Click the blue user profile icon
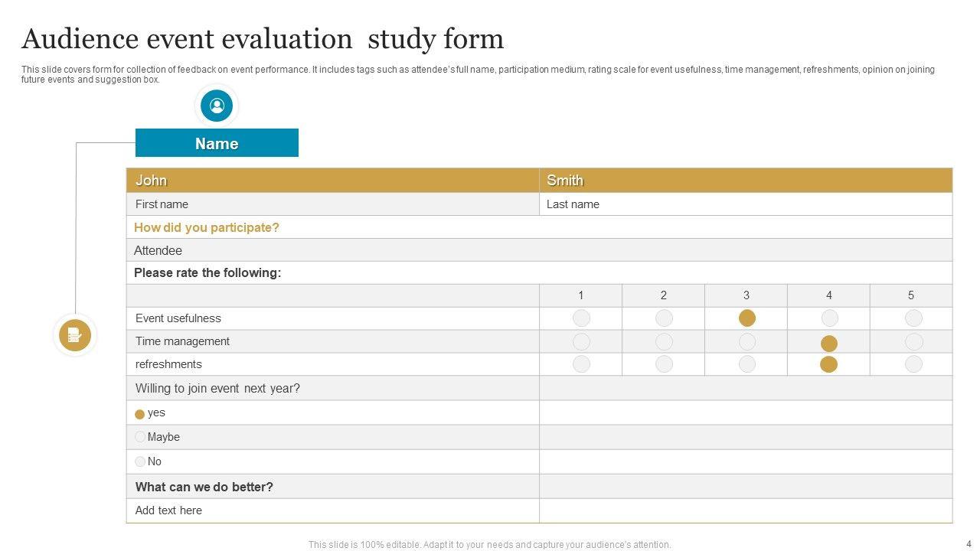This screenshot has height=551, width=980. tap(217, 106)
